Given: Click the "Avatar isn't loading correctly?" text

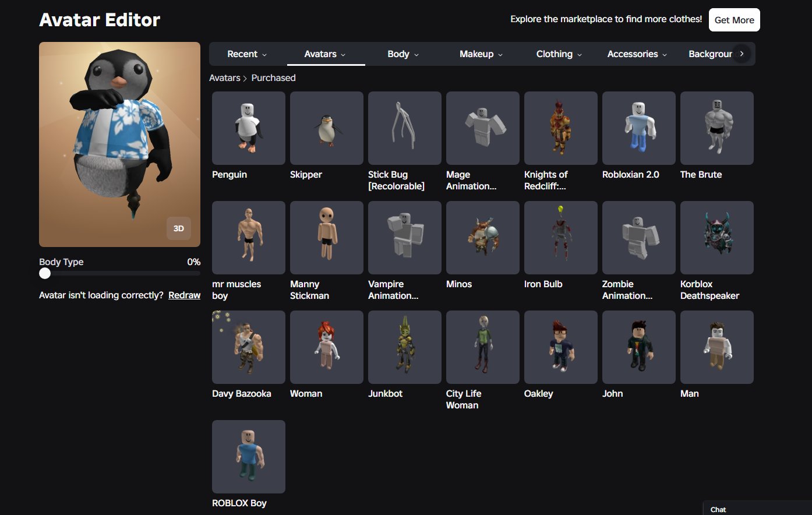Looking at the screenshot, I should (101, 295).
